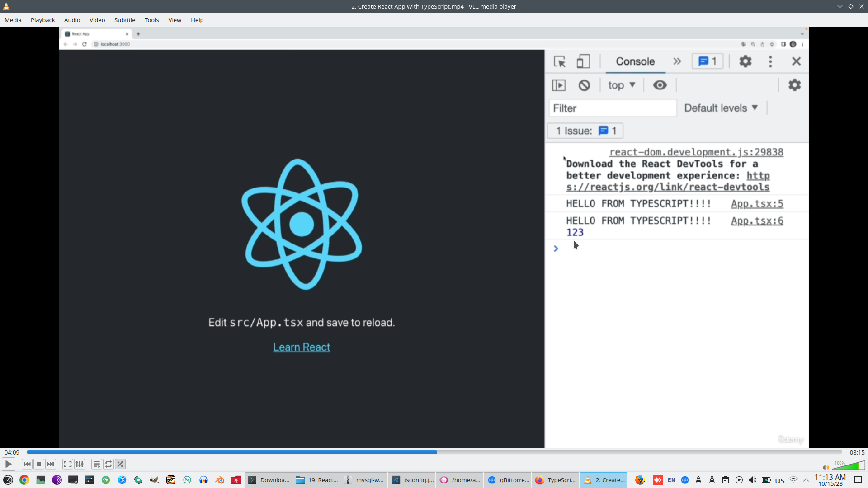Screen dimensions: 868x488
Task: Toggle fullscreen video mode
Action: 67,464
